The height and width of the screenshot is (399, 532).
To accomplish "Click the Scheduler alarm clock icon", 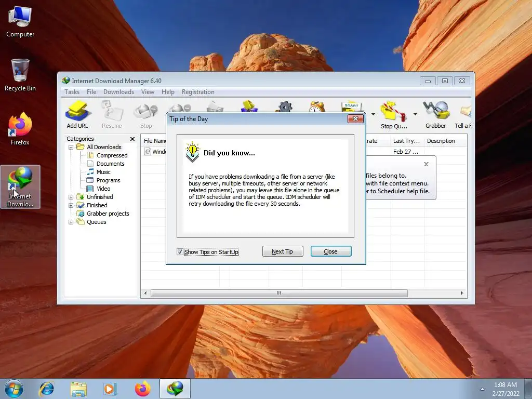I will coord(317,107).
